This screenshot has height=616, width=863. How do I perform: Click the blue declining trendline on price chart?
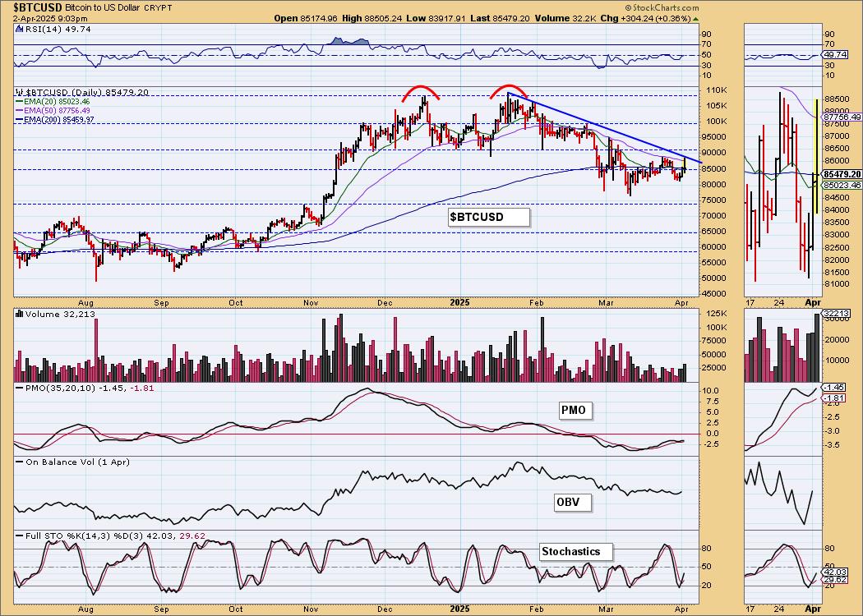tap(604, 128)
